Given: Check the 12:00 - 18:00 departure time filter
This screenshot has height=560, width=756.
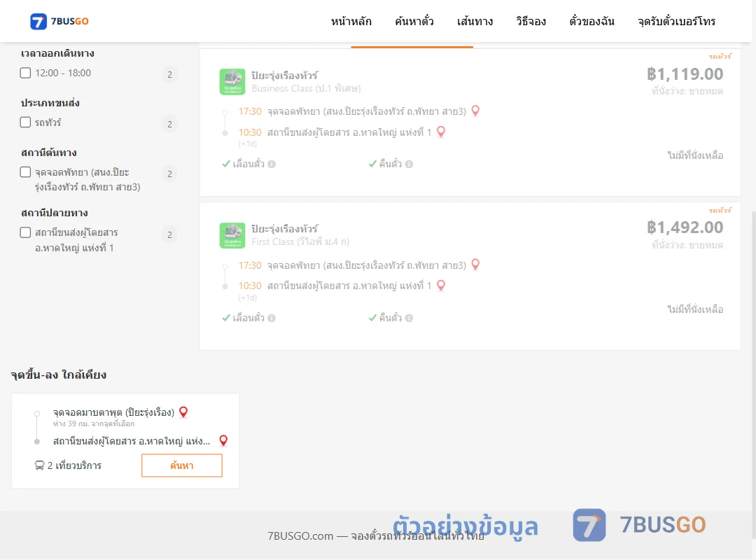Looking at the screenshot, I should point(26,73).
